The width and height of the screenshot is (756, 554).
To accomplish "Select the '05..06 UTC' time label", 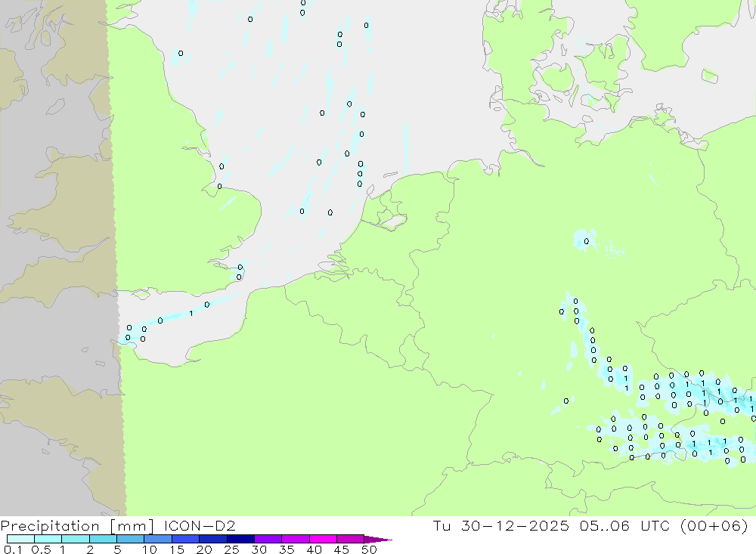I will pyautogui.click(x=625, y=525).
